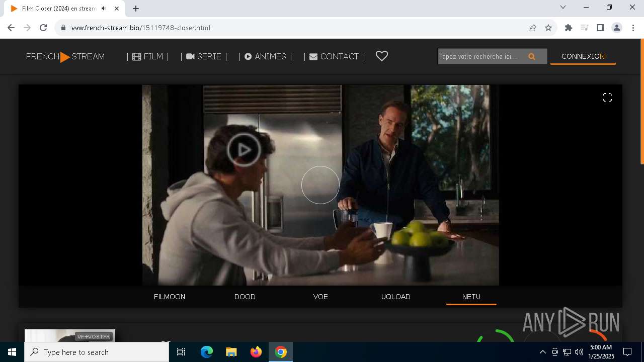
Task: Open Chrome profile avatar
Action: coord(617,28)
